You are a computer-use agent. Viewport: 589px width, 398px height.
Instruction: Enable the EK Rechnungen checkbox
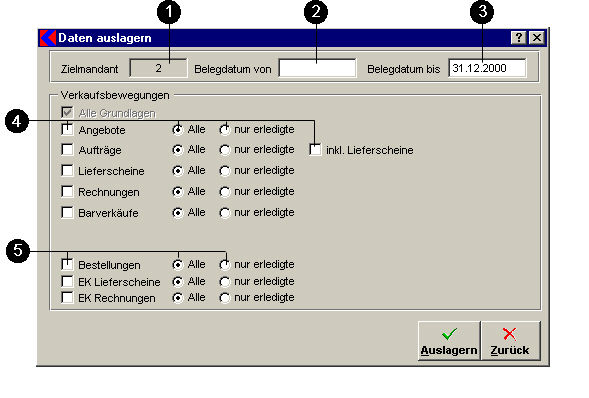(67, 297)
